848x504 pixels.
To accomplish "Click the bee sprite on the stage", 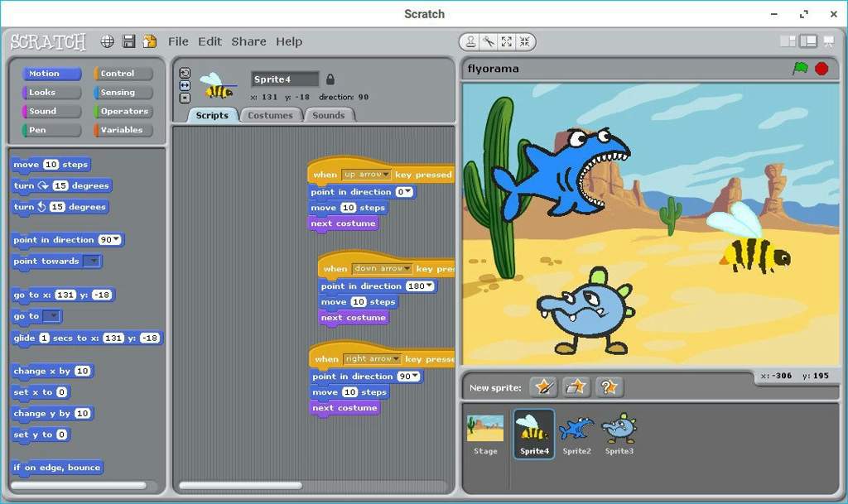I will pyautogui.click(x=749, y=240).
